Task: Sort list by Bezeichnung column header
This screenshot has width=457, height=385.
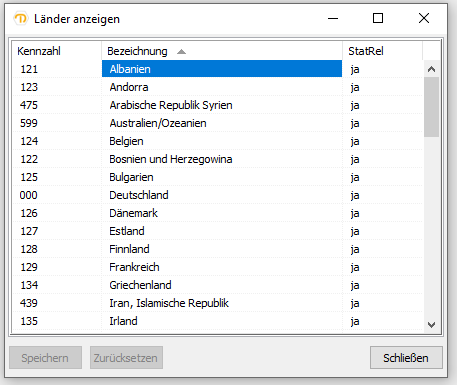Action: pos(222,51)
